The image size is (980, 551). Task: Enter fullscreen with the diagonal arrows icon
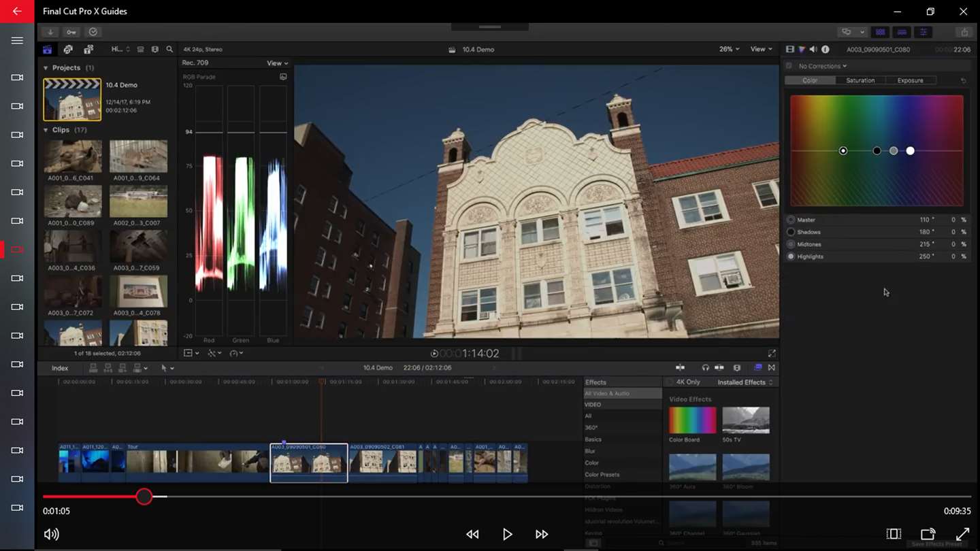coord(962,534)
